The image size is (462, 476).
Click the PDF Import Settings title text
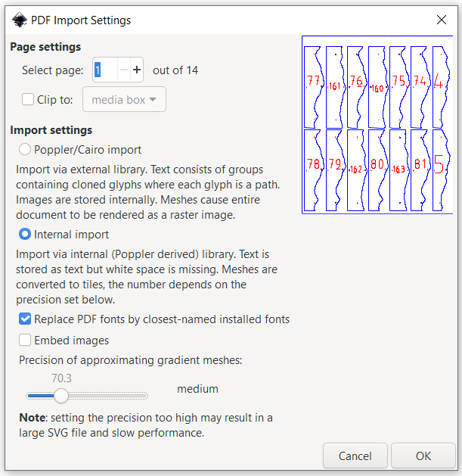tap(81, 20)
